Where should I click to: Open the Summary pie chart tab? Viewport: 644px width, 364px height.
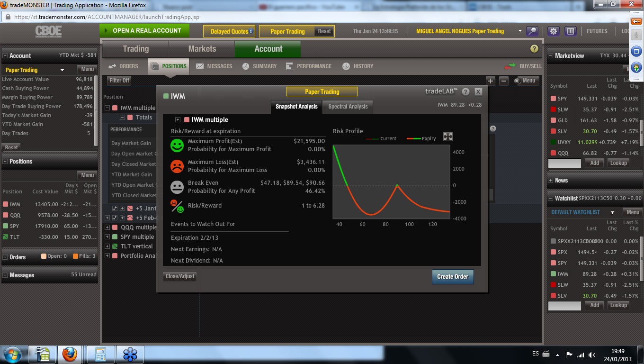click(246, 66)
